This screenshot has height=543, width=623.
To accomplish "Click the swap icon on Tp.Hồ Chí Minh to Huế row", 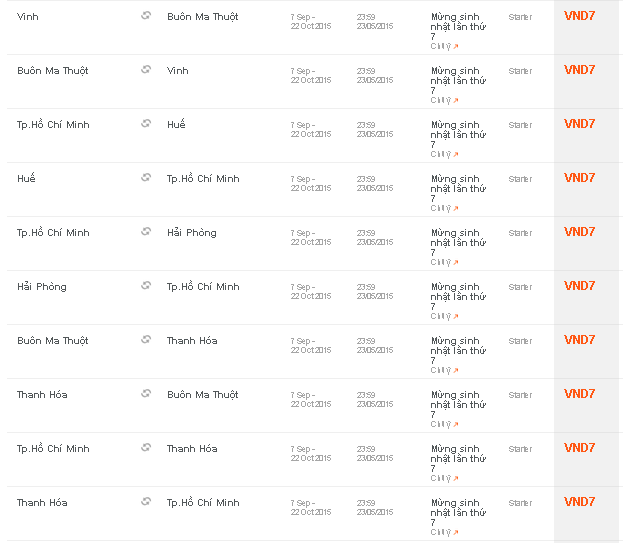I will click(x=146, y=124).
